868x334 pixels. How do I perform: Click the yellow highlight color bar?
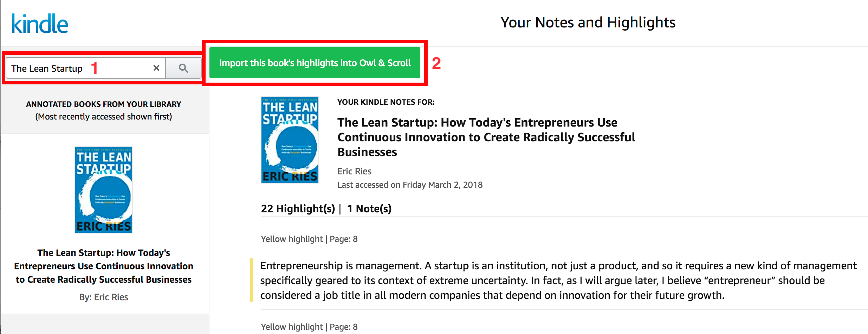pyautogui.click(x=252, y=280)
